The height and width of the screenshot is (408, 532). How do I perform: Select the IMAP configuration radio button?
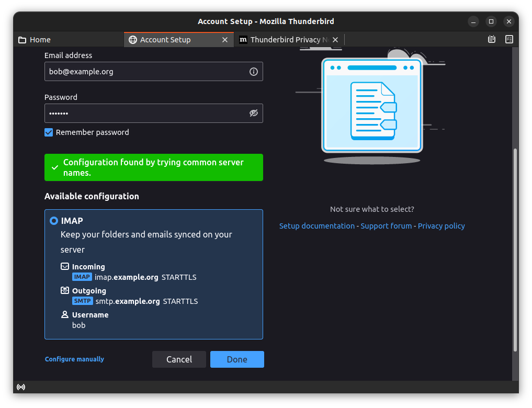coord(54,221)
